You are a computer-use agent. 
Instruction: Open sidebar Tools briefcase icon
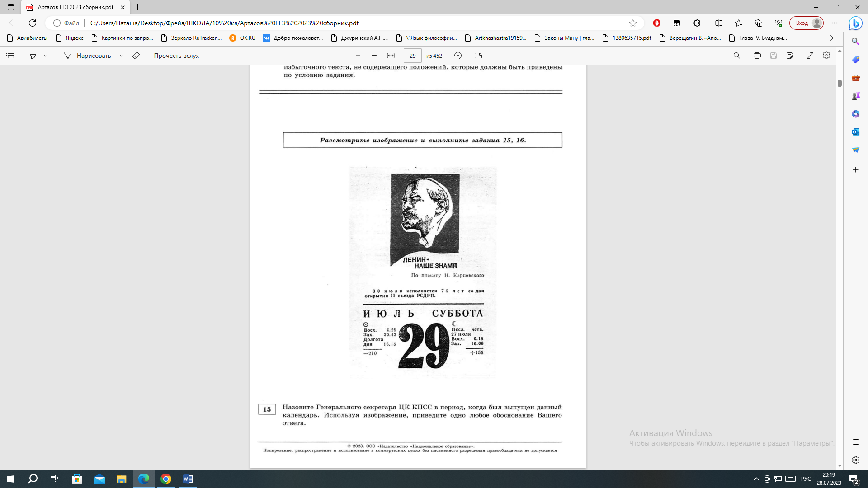coord(855,78)
